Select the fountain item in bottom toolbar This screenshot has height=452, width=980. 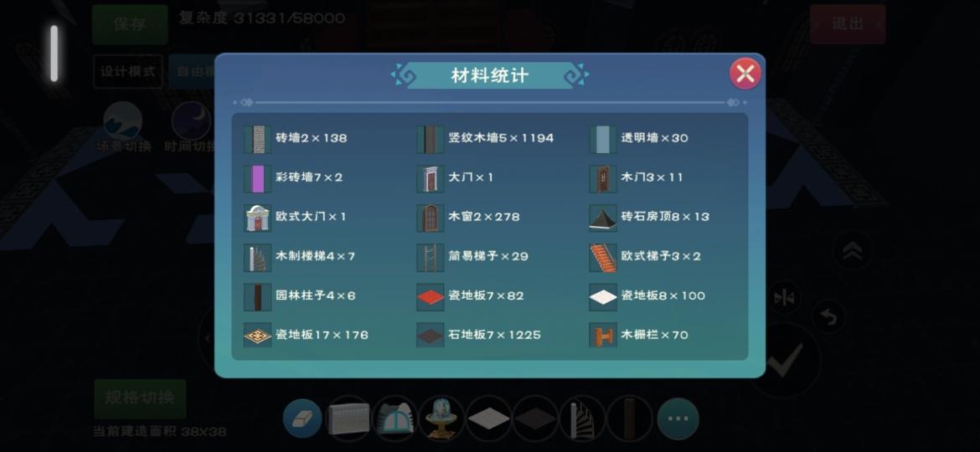pyautogui.click(x=442, y=418)
